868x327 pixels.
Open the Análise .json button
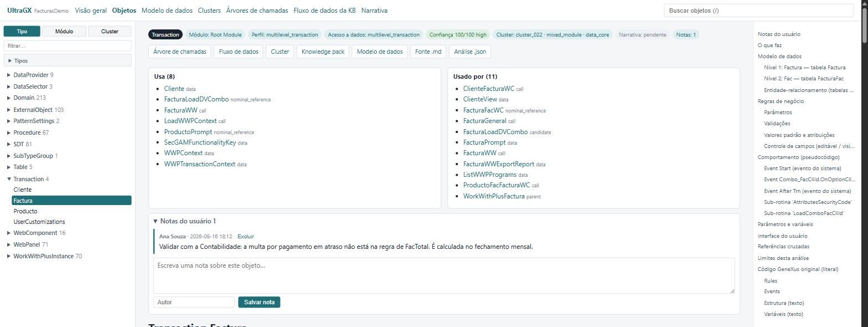tap(470, 52)
